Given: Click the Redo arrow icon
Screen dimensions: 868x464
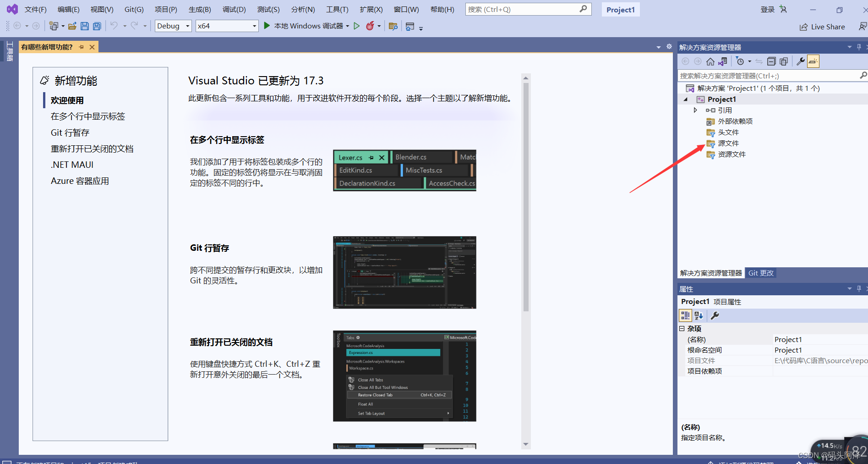Looking at the screenshot, I should click(134, 26).
